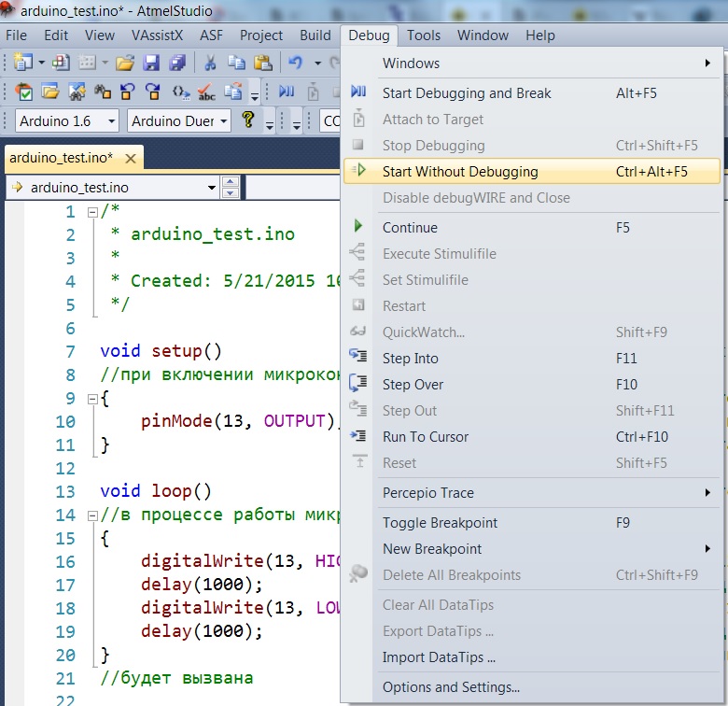Click the Cut scissors icon

[211, 64]
